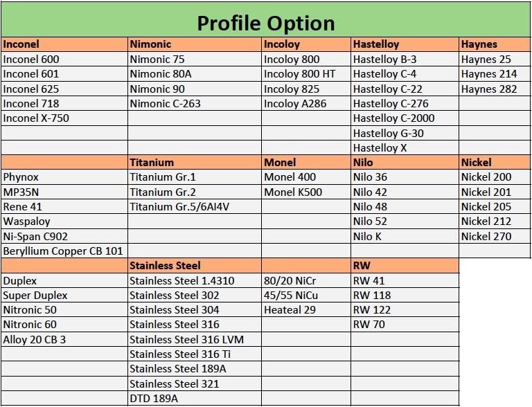The image size is (532, 407).
Task: Select Stainless Steel 316 LVM cell
Action: coord(195,339)
